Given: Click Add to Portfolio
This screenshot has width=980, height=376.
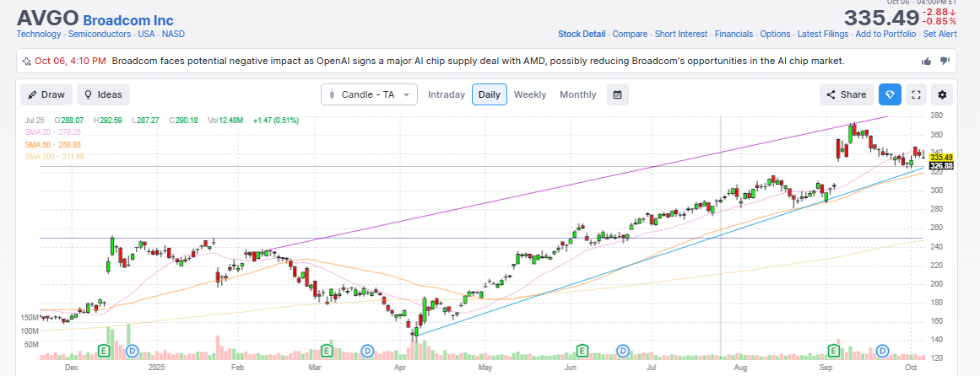Looking at the screenshot, I should [885, 35].
